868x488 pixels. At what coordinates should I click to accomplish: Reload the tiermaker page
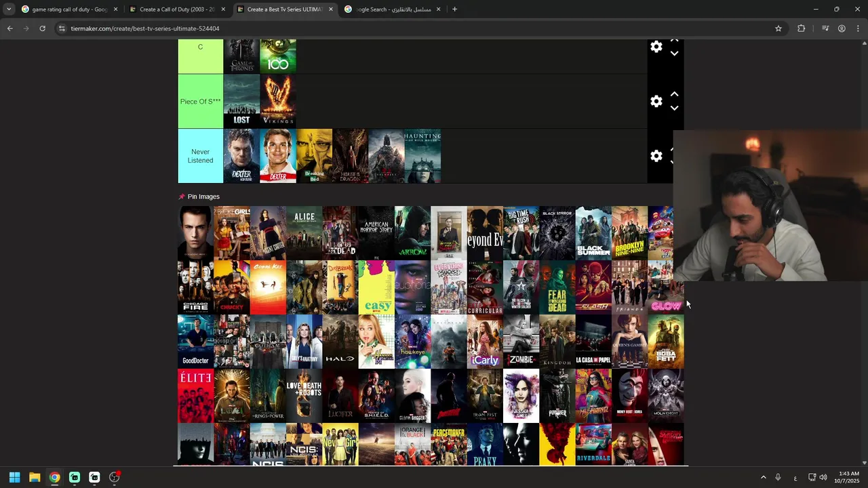pos(42,28)
